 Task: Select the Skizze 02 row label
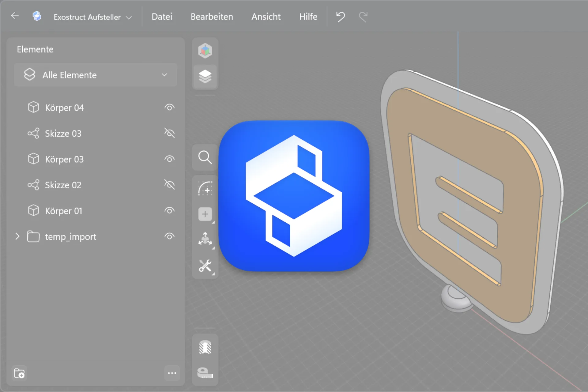(63, 185)
